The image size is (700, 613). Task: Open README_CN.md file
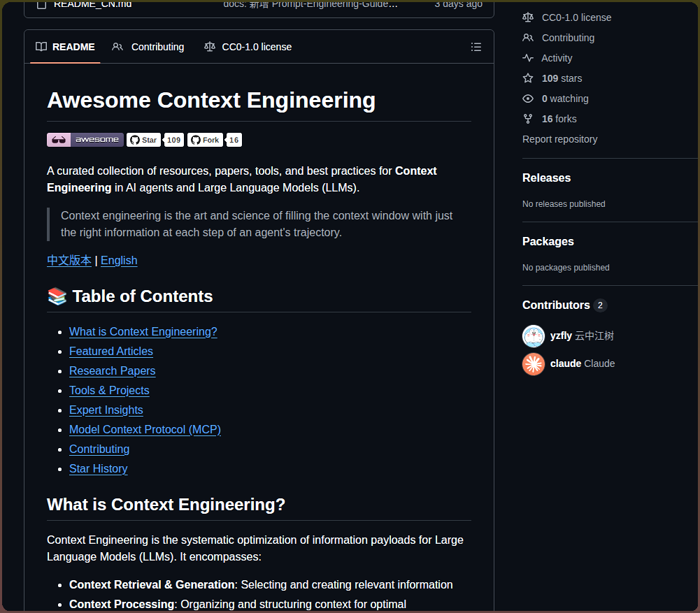(x=92, y=4)
